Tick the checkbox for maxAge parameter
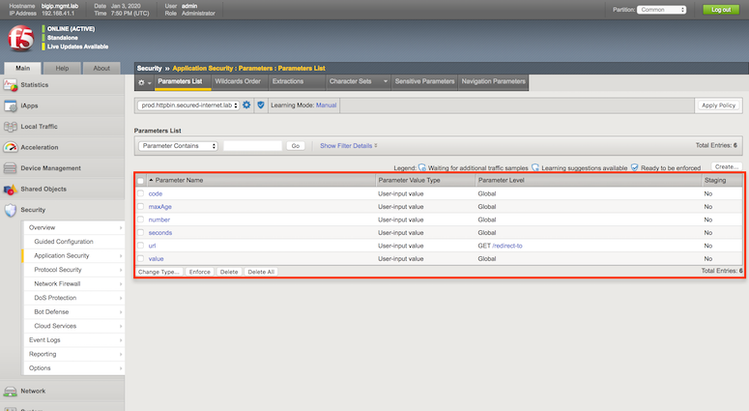 pyautogui.click(x=141, y=206)
